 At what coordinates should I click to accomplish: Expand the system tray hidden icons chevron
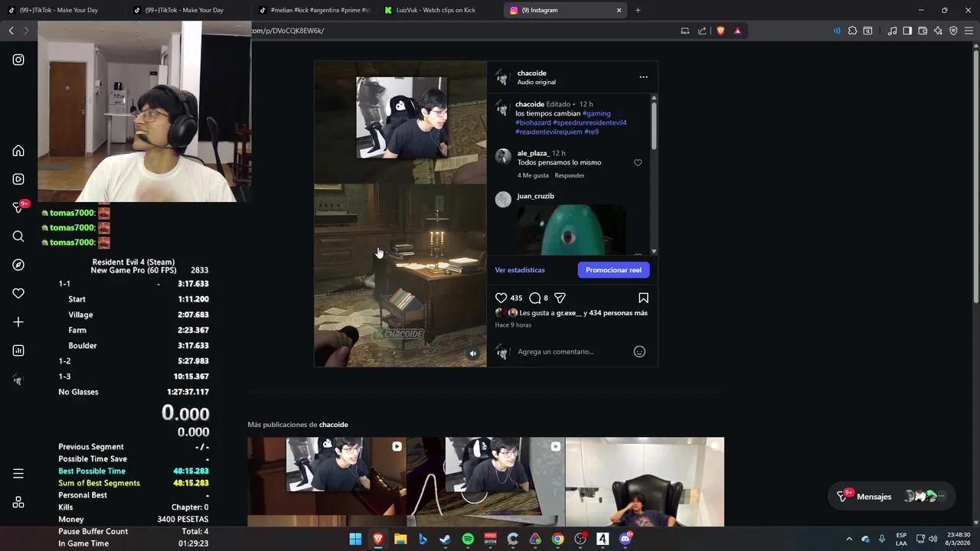pos(849,539)
